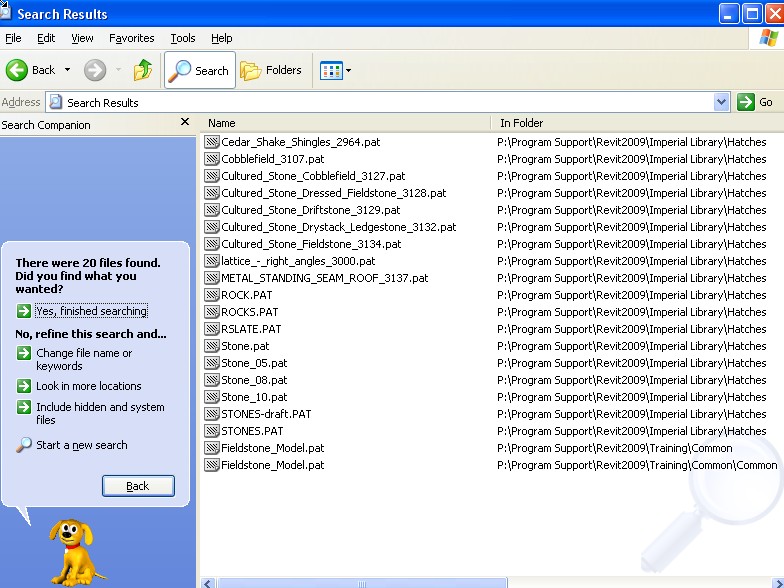Select the STONES.PAT file icon
The image size is (784, 588).
(212, 431)
